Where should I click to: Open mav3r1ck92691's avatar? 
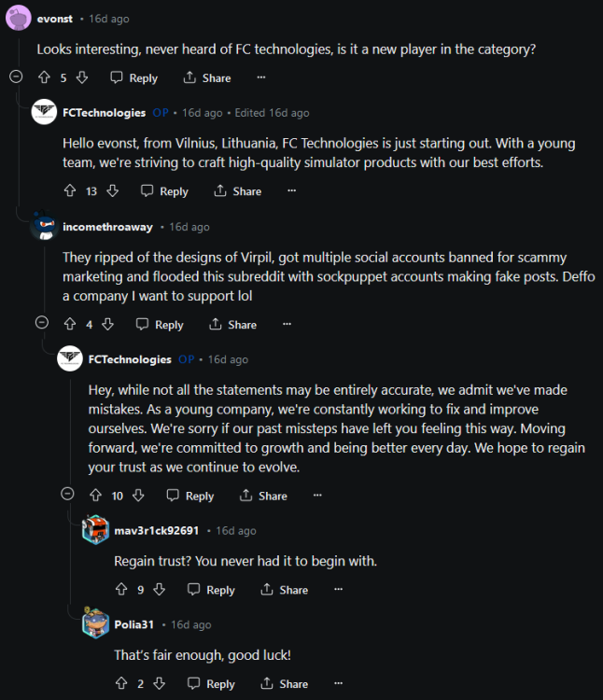coord(95,530)
